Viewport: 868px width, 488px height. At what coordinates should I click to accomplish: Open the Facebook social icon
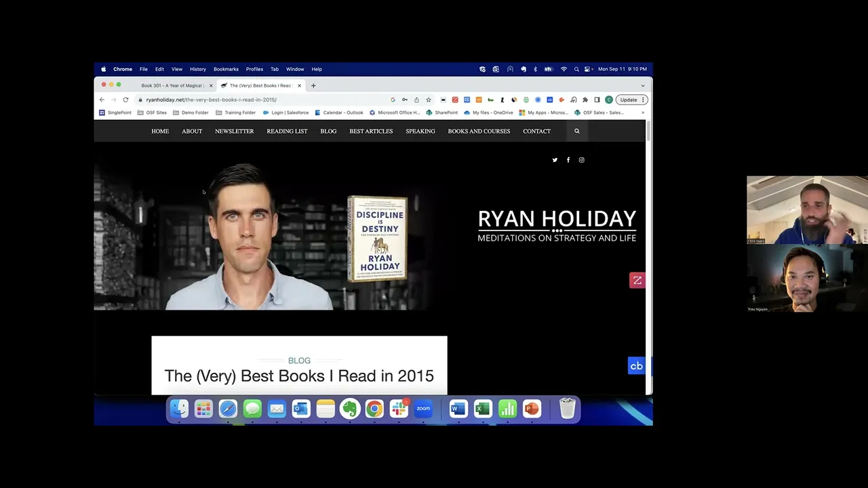pyautogui.click(x=568, y=160)
